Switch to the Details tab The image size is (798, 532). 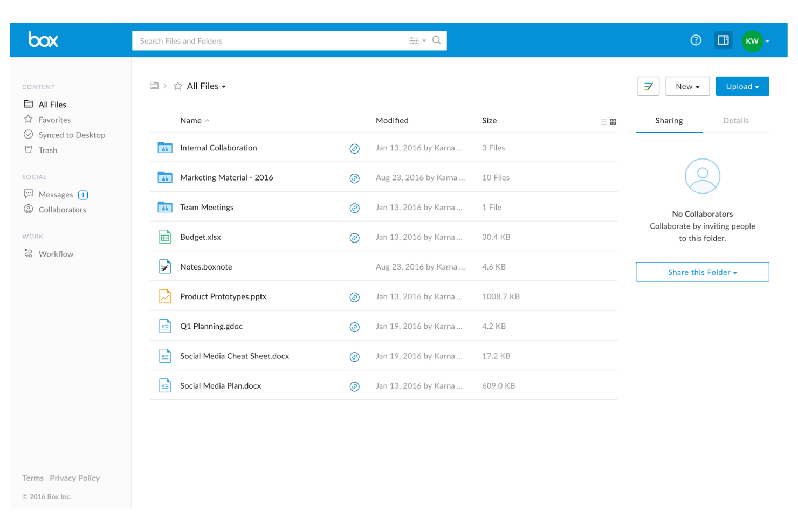(x=735, y=120)
